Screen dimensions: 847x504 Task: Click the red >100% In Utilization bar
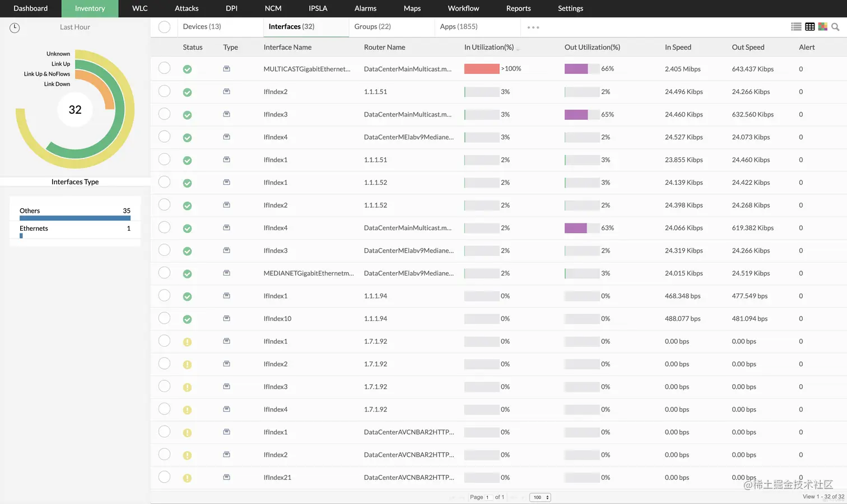[x=482, y=69]
